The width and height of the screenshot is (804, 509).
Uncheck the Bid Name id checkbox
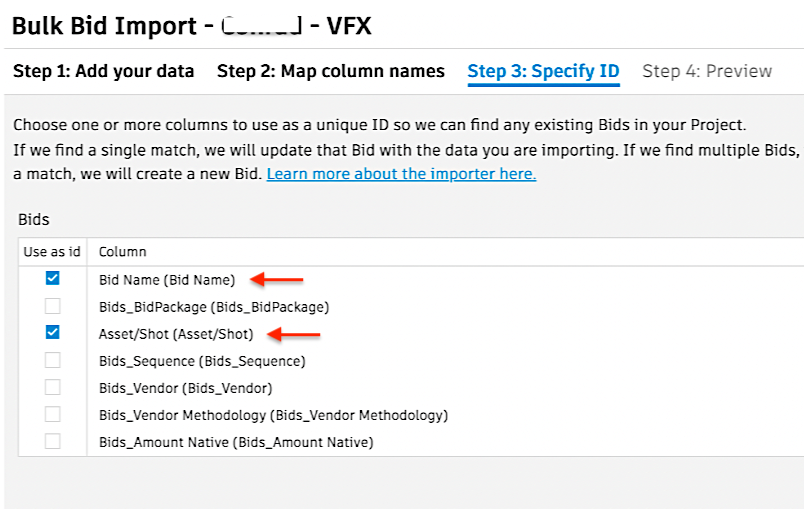point(53,279)
